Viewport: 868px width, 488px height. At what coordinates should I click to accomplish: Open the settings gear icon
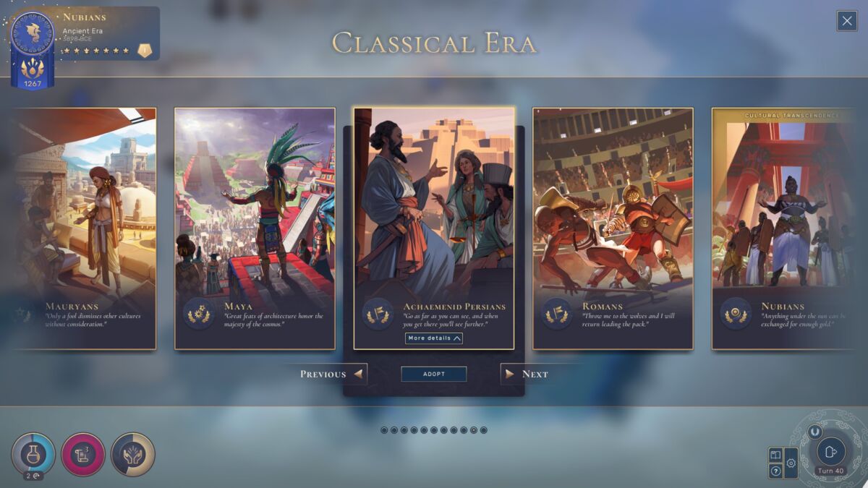[x=791, y=463]
